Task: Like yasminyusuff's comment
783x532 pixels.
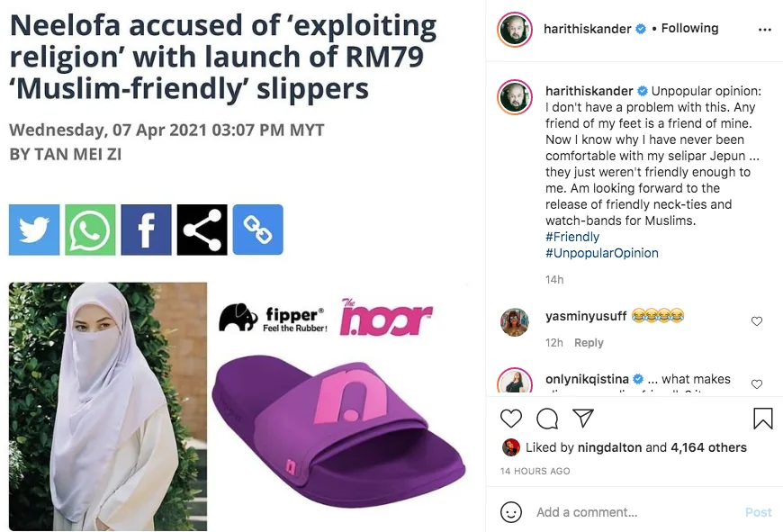Action: (757, 321)
